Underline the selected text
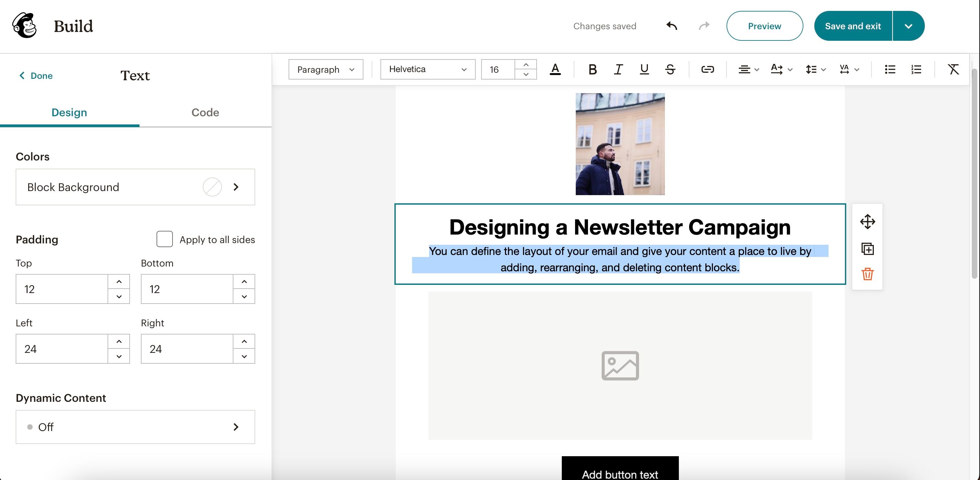 click(x=644, y=70)
